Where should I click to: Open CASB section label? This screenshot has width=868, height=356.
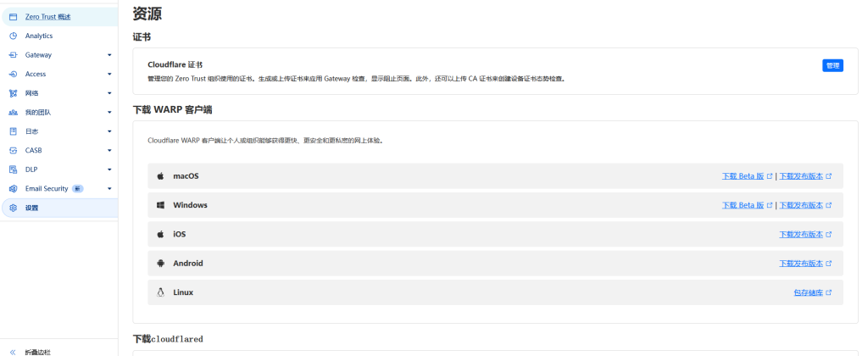point(33,151)
